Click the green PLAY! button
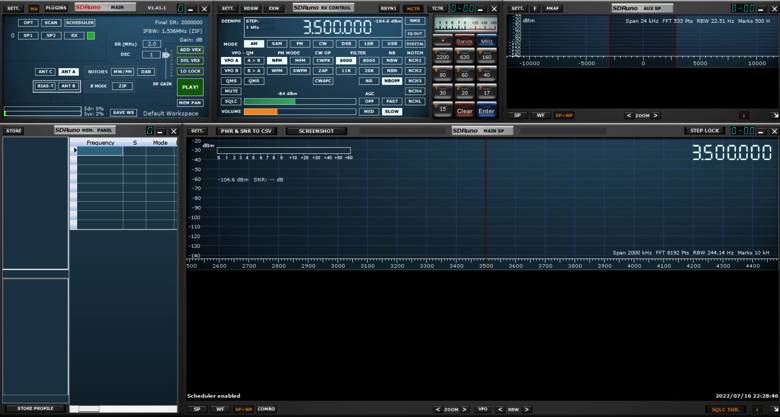780x417 pixels. 191,87
